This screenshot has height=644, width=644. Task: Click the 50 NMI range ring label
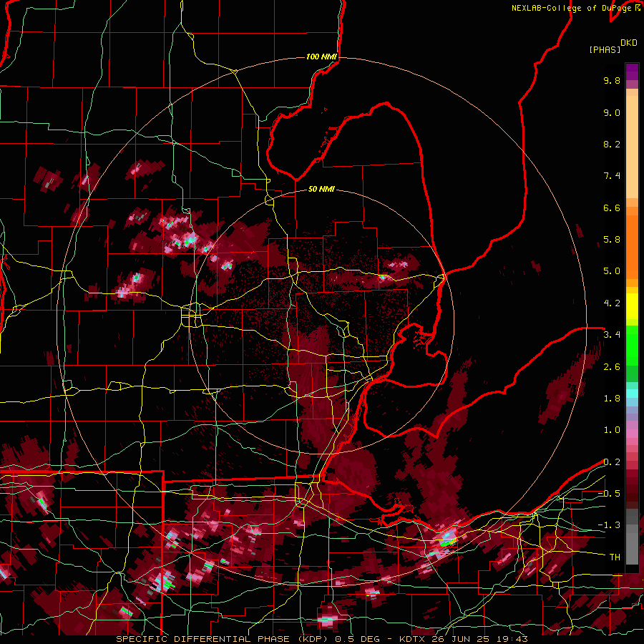point(321,190)
